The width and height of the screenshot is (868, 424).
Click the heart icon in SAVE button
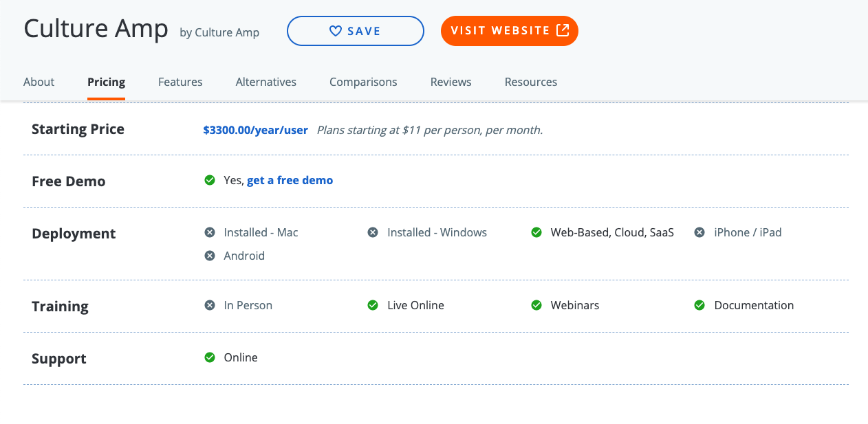[336, 31]
